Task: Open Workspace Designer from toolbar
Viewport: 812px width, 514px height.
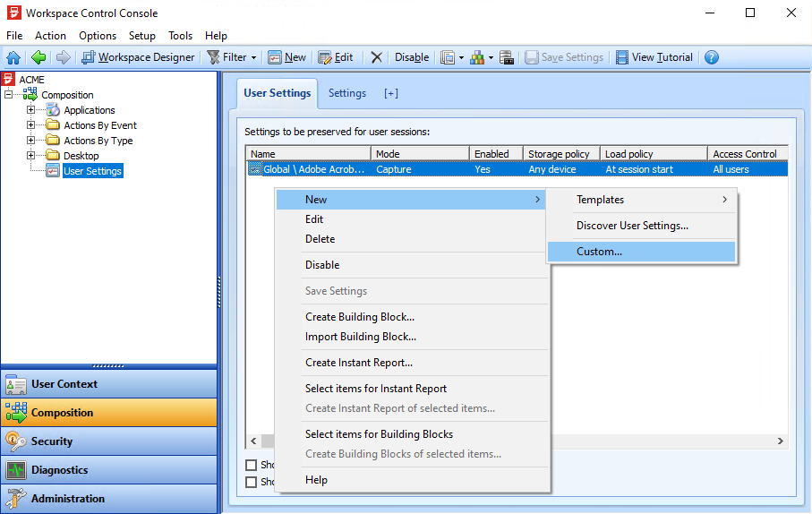Action: 138,57
